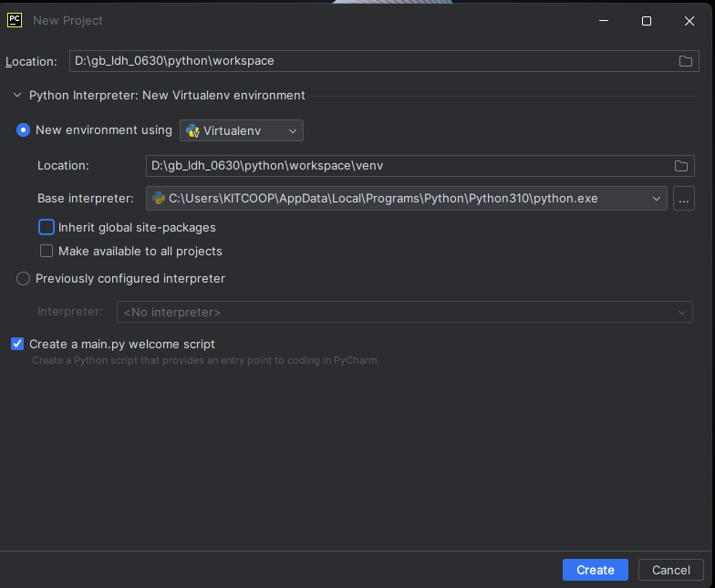Select New environment using radio button
Screen dimensions: 715x588
pyautogui.click(x=24, y=129)
